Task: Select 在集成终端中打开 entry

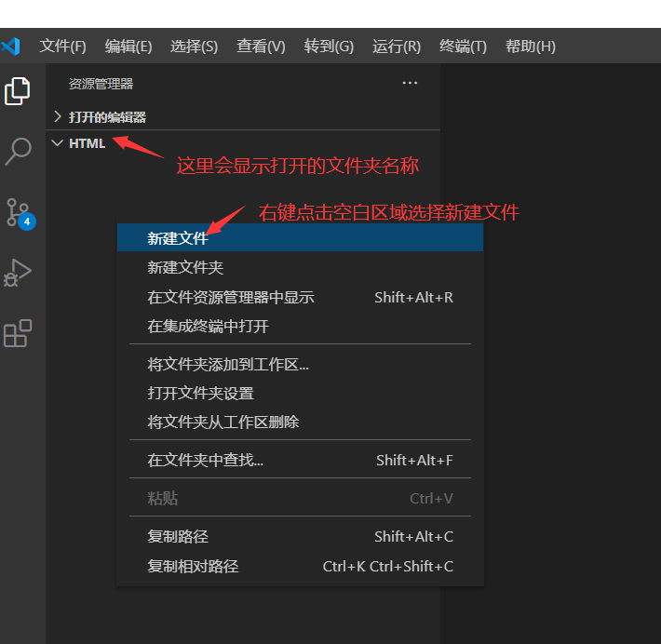Action: 208,327
